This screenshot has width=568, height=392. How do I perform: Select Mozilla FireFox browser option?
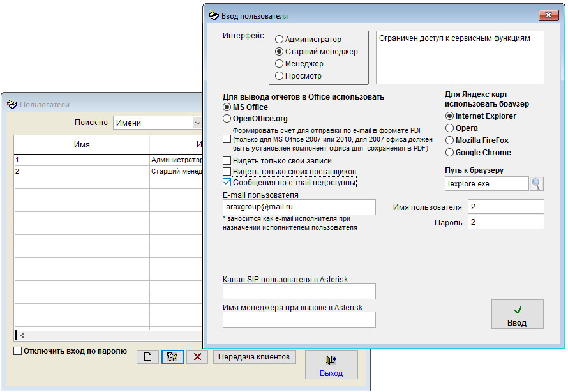click(x=449, y=140)
